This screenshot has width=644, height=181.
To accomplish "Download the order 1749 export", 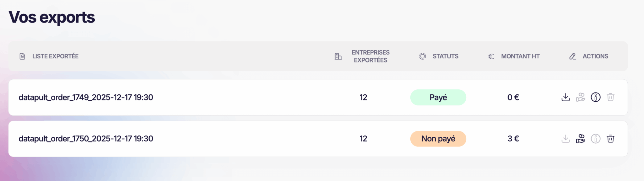I will tap(565, 97).
